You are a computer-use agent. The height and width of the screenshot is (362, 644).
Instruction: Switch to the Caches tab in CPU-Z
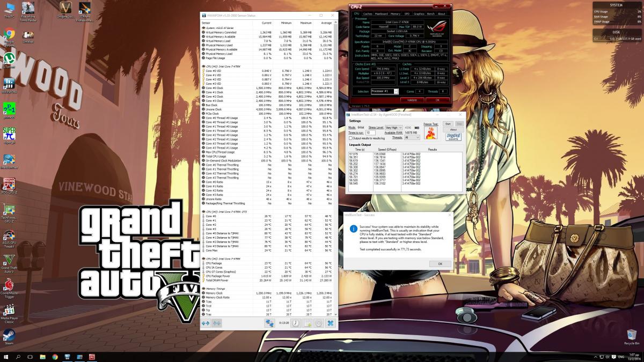tap(368, 13)
